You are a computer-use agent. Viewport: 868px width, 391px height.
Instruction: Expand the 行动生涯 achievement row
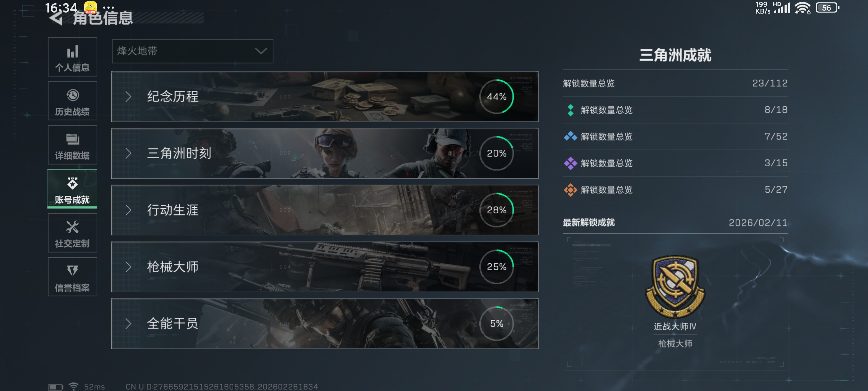(325, 210)
